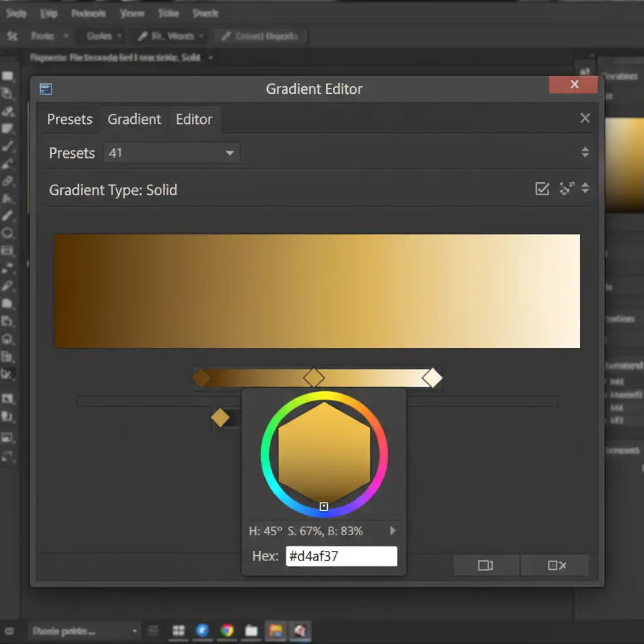
Task: Click the Gradient Editor window icon in title bar
Action: pyautogui.click(x=45, y=89)
